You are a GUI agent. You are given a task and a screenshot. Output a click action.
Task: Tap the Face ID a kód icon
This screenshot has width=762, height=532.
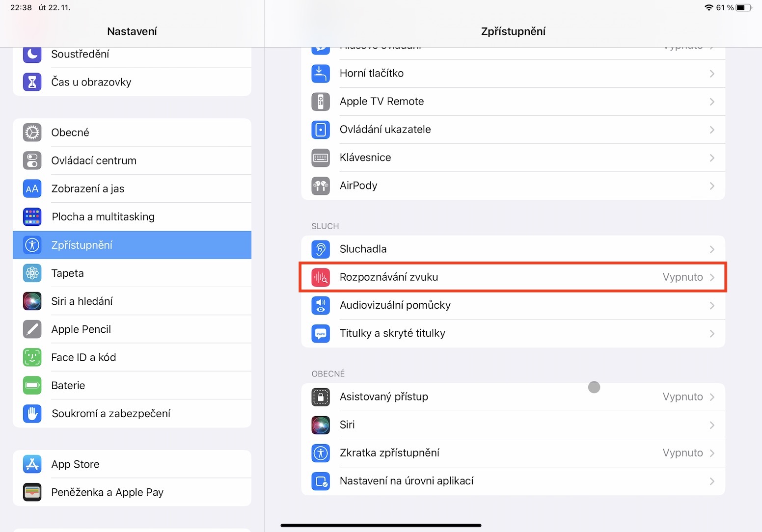coord(32,357)
